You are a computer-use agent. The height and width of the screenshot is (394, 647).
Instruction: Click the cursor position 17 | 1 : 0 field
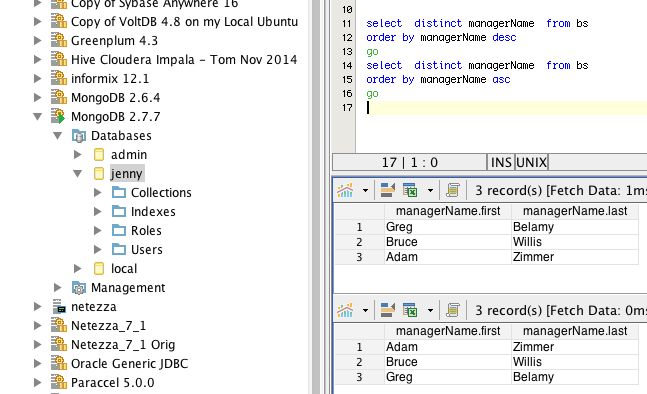pyautogui.click(x=409, y=162)
